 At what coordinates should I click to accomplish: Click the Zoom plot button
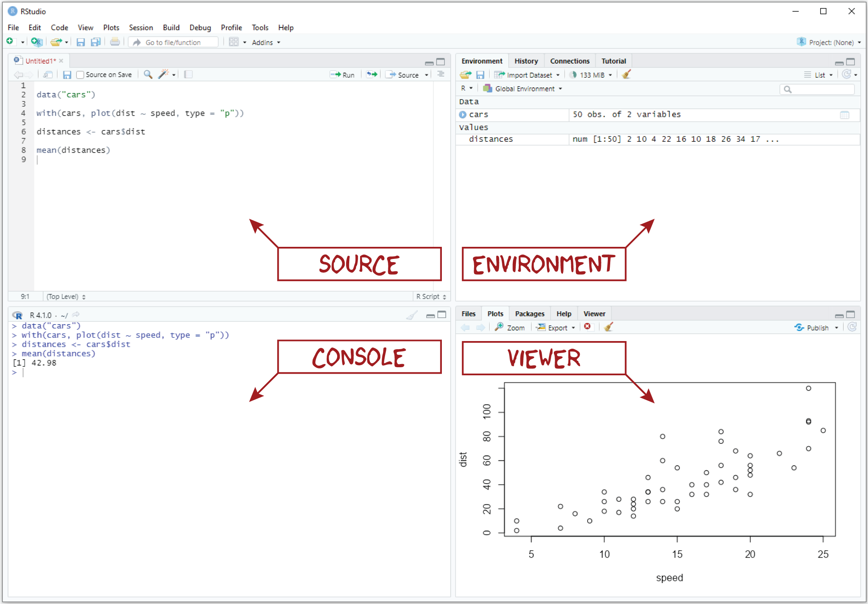pos(510,327)
